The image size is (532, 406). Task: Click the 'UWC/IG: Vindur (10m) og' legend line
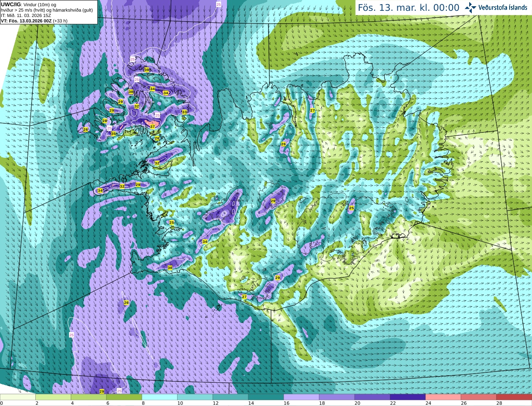28,5
